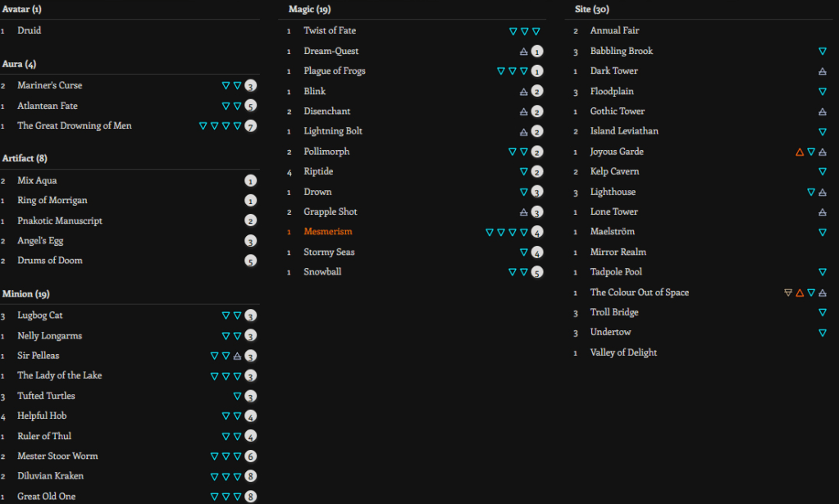Image resolution: width=839 pixels, height=504 pixels.
Task: Open the highlighted Mesmerism card
Action: tap(327, 232)
